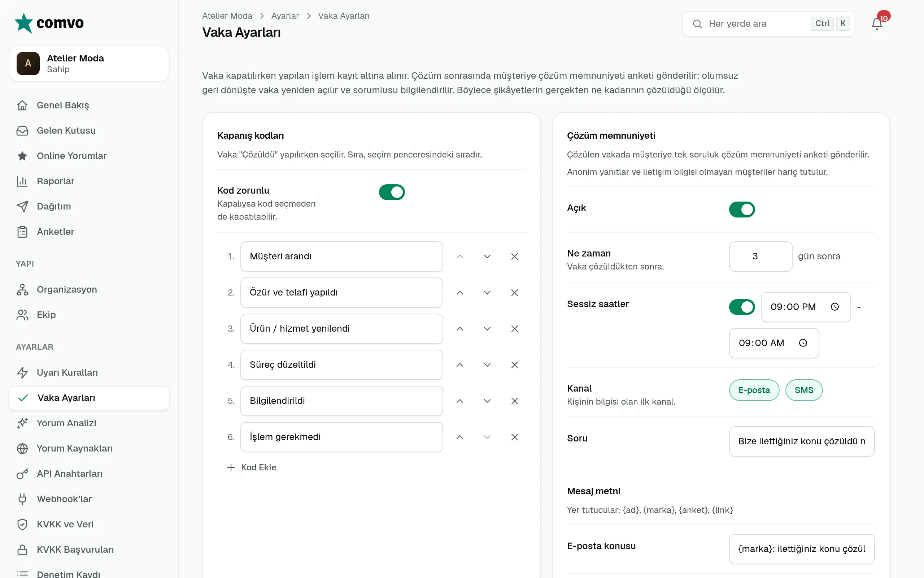924x578 pixels.
Task: Click the comvo star logo
Action: click(24, 23)
